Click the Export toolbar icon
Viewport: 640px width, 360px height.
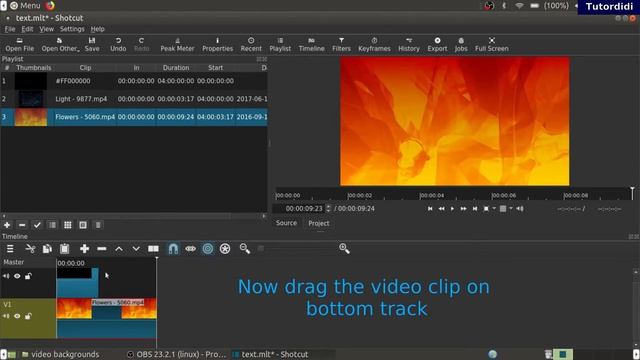[x=437, y=44]
